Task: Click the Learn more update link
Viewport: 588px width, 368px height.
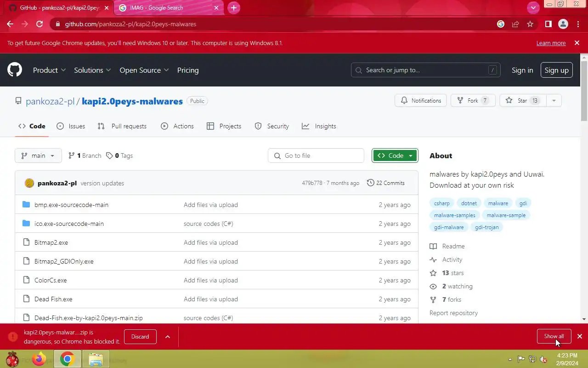Action: (x=551, y=43)
